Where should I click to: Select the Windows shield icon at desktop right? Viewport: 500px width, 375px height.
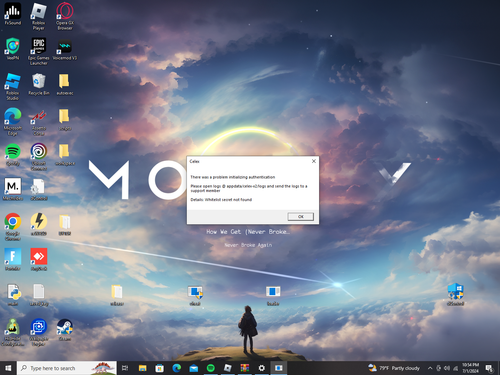[x=455, y=294]
